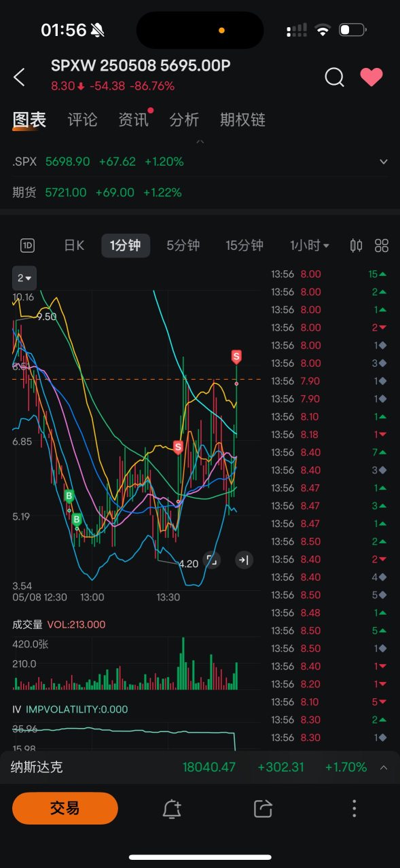Tap the trade row priced 8.18
The height and width of the screenshot is (868, 400).
[x=329, y=435]
